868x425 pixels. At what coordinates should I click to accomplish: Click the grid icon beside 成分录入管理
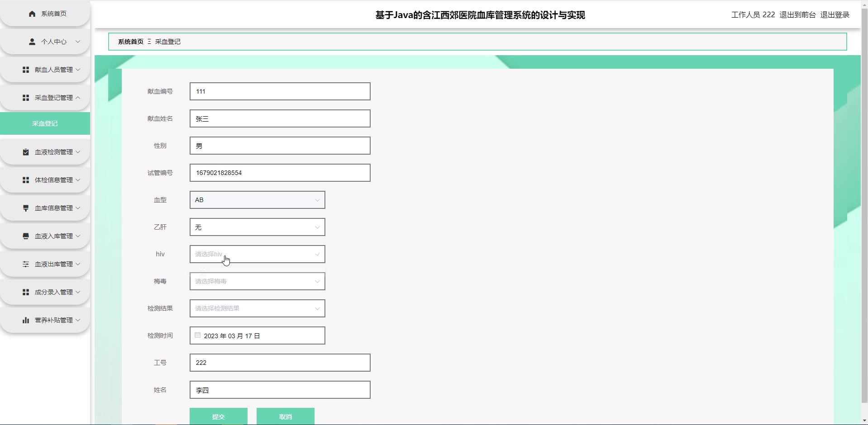[x=26, y=292]
